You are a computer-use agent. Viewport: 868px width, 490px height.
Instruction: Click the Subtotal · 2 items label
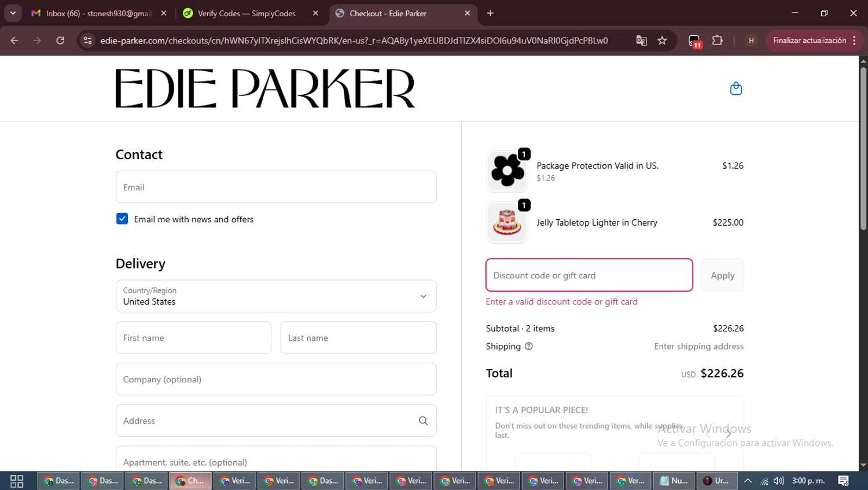coord(520,329)
